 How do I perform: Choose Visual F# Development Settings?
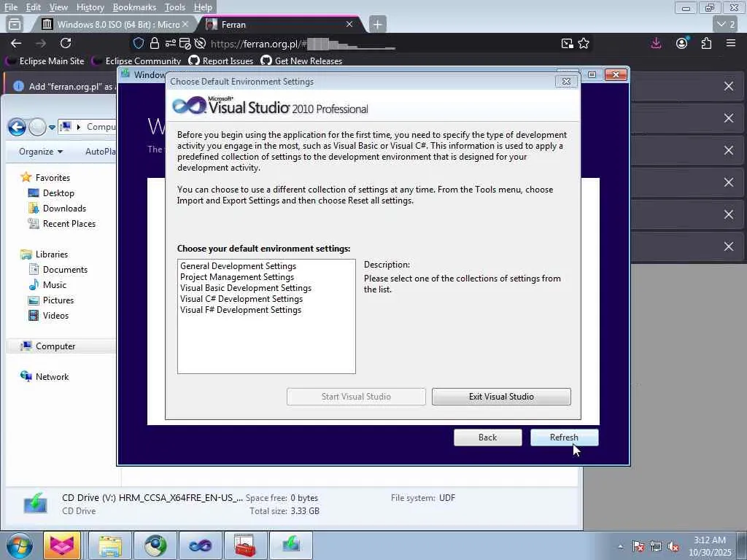coord(241,310)
